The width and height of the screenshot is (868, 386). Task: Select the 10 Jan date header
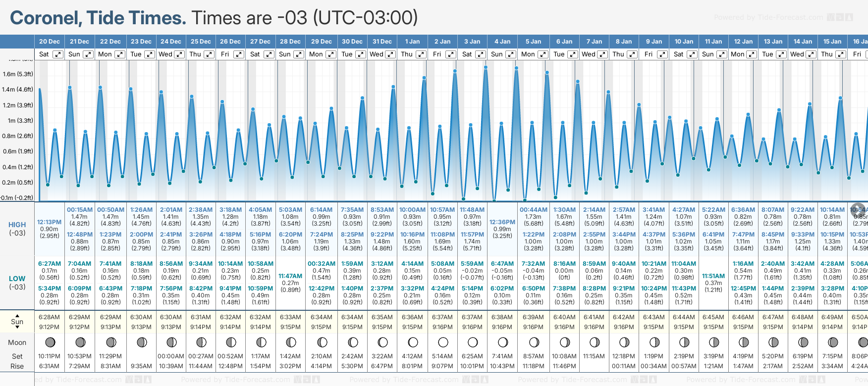684,42
